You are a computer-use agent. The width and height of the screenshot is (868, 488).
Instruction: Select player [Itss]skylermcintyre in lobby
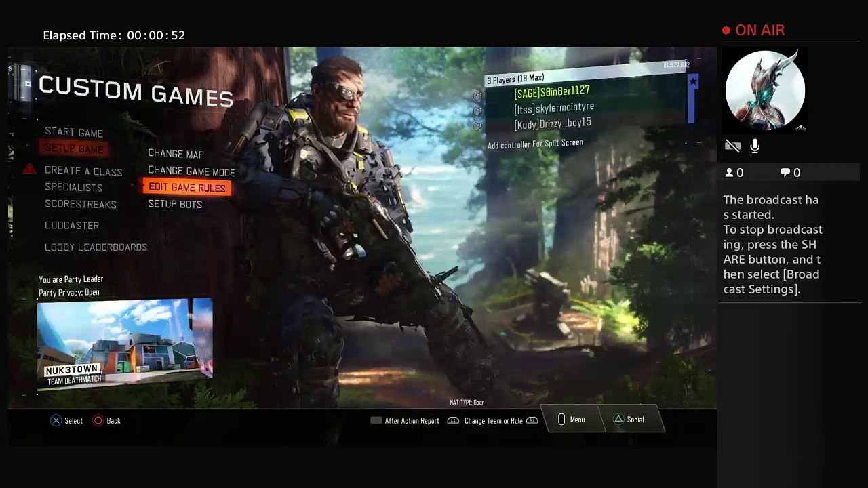pos(554,108)
